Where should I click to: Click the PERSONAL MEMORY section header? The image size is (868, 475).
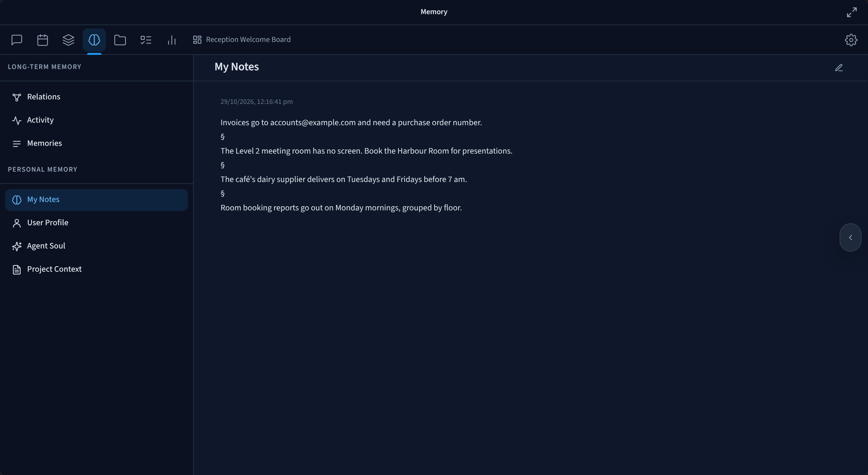pos(42,169)
